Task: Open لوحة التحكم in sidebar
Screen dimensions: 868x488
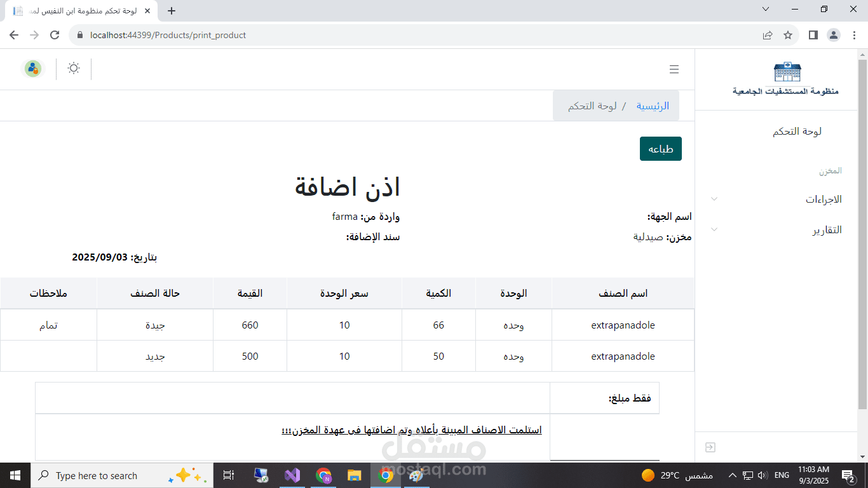Action: tap(797, 132)
